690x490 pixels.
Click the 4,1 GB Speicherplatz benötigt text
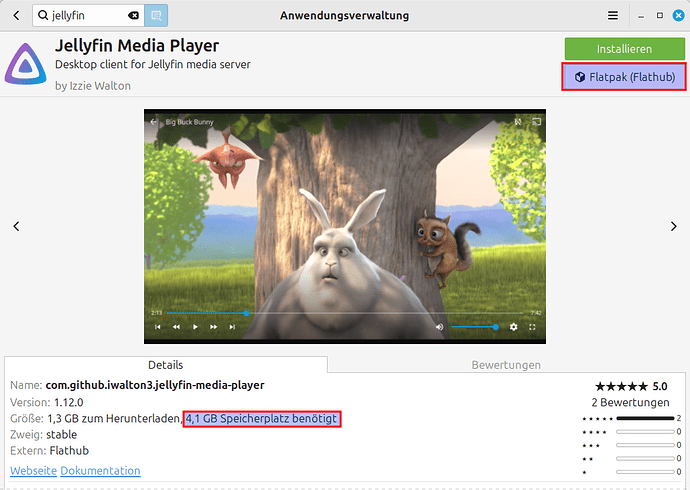pyautogui.click(x=261, y=418)
